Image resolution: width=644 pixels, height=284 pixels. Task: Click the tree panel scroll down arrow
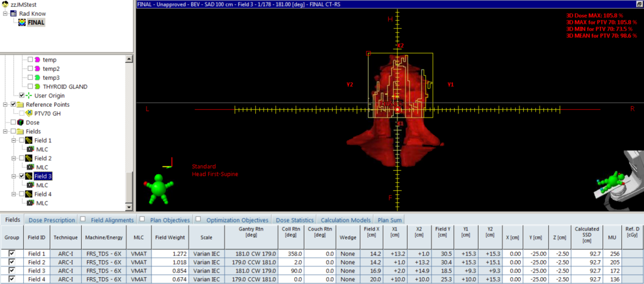click(x=129, y=205)
